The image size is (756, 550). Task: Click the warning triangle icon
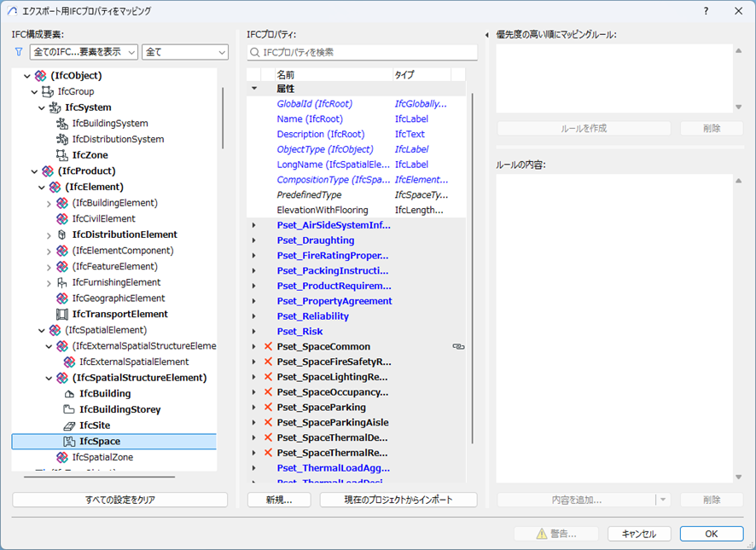tap(542, 534)
